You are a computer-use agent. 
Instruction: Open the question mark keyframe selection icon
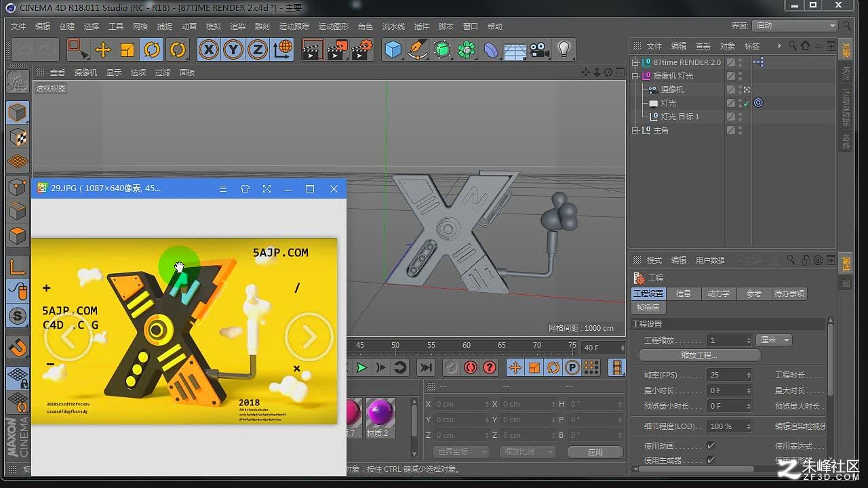pos(489,367)
